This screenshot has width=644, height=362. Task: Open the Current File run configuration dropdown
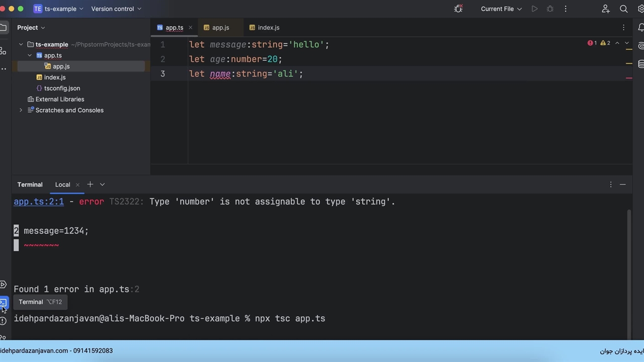501,9
